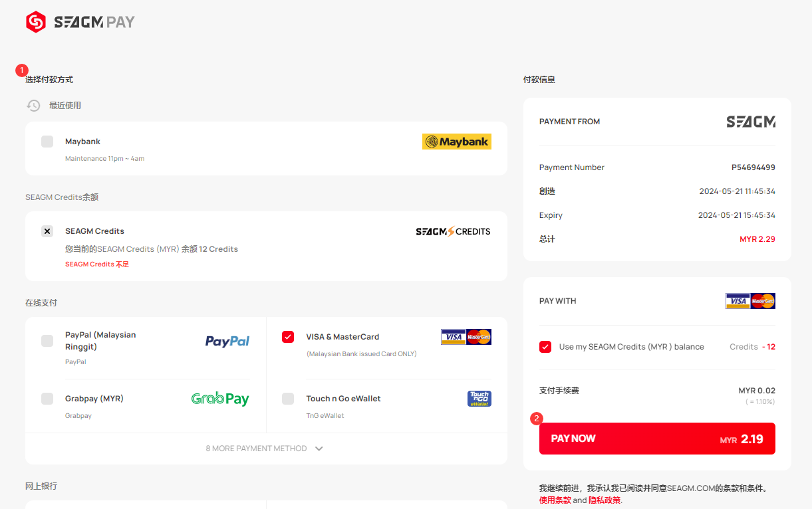Click the PAYMENT FROM label
This screenshot has width=812, height=509.
coord(570,122)
